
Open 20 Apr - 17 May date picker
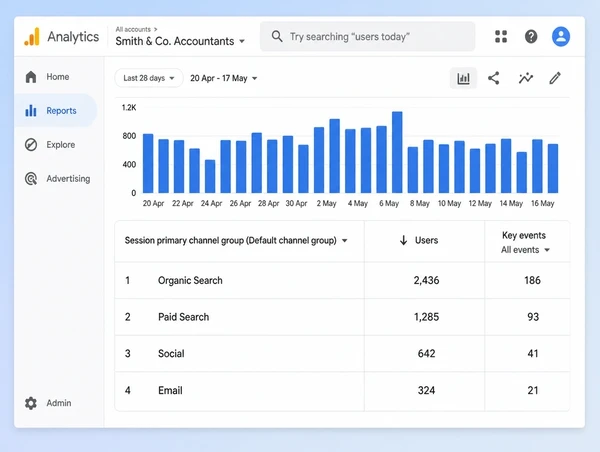click(x=223, y=78)
